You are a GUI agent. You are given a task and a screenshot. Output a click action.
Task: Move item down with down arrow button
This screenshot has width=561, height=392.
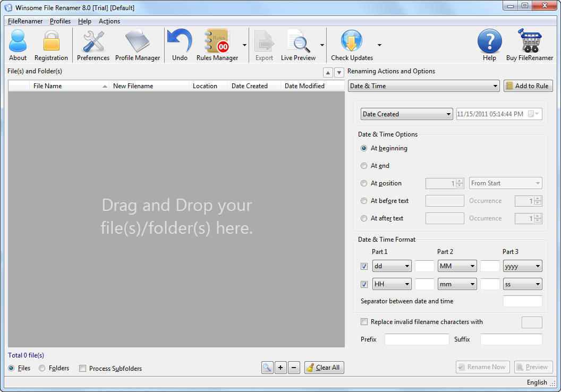(x=339, y=72)
